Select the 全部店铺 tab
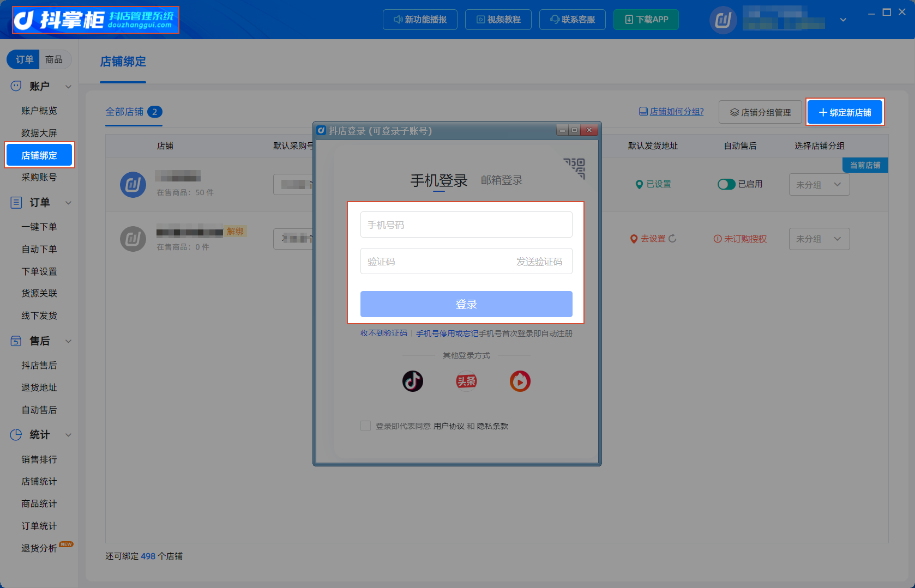The height and width of the screenshot is (588, 915). (x=133, y=112)
